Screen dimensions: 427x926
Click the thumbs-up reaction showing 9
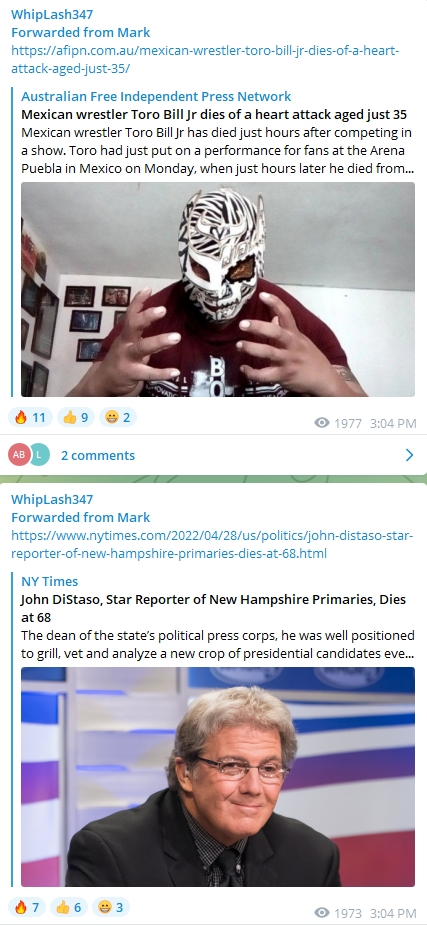coord(76,418)
